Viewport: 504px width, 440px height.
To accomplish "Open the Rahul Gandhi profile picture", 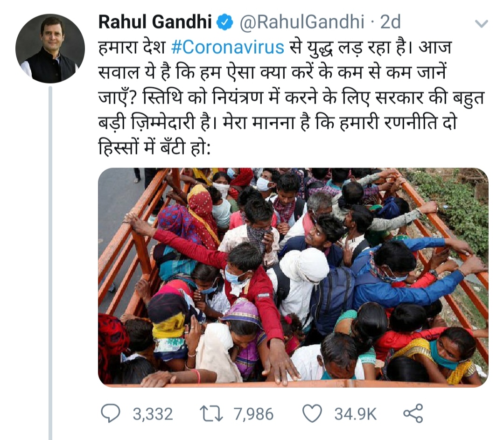I will [x=50, y=49].
